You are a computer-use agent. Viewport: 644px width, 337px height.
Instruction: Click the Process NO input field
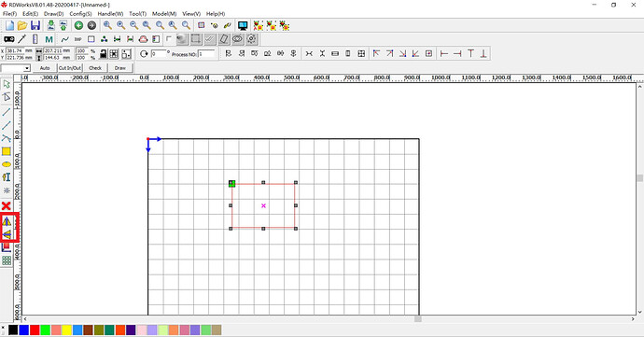(206, 54)
